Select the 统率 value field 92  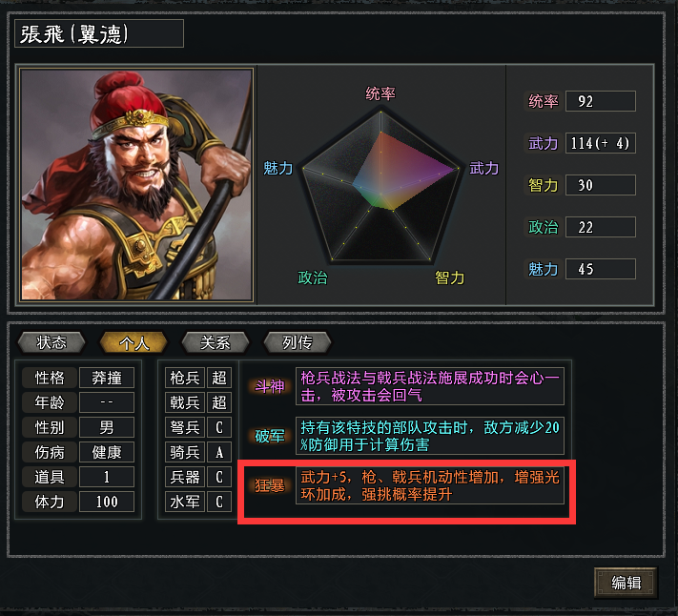pyautogui.click(x=601, y=101)
